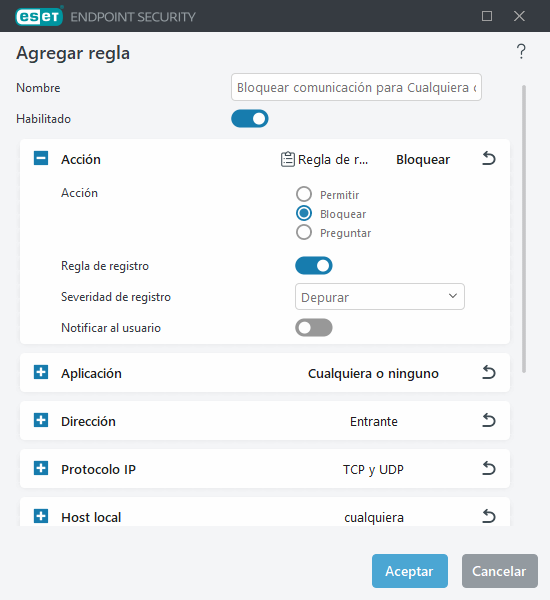
Task: Collapse the Acción section
Action: (41, 158)
